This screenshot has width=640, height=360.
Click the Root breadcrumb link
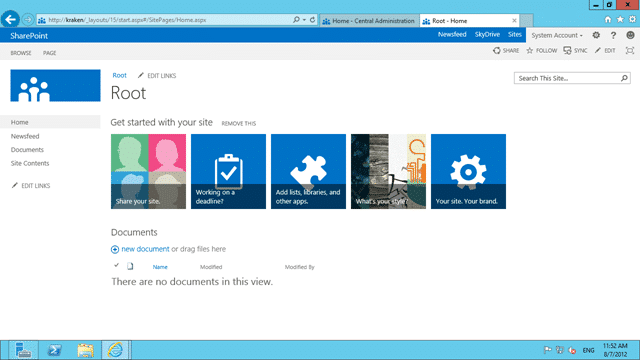point(120,76)
